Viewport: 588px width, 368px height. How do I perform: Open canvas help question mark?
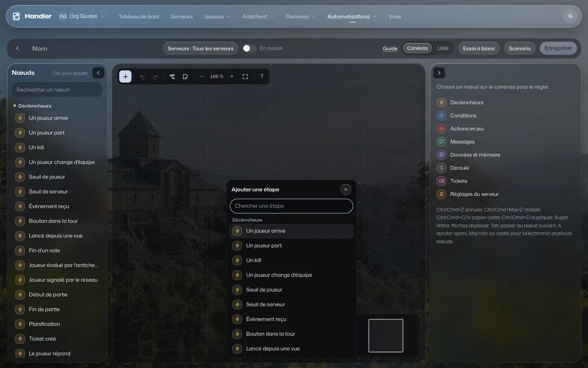pyautogui.click(x=262, y=76)
